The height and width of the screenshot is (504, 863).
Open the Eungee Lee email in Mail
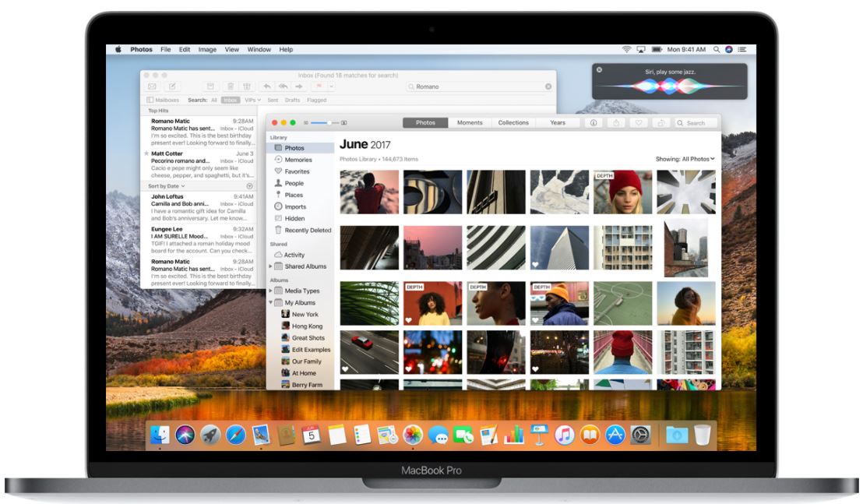point(199,240)
